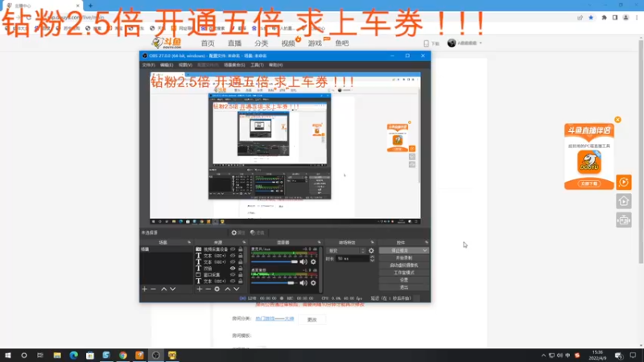The image size is (644, 362).
Task: Toggle the eye for the window capture source
Action: click(233, 274)
